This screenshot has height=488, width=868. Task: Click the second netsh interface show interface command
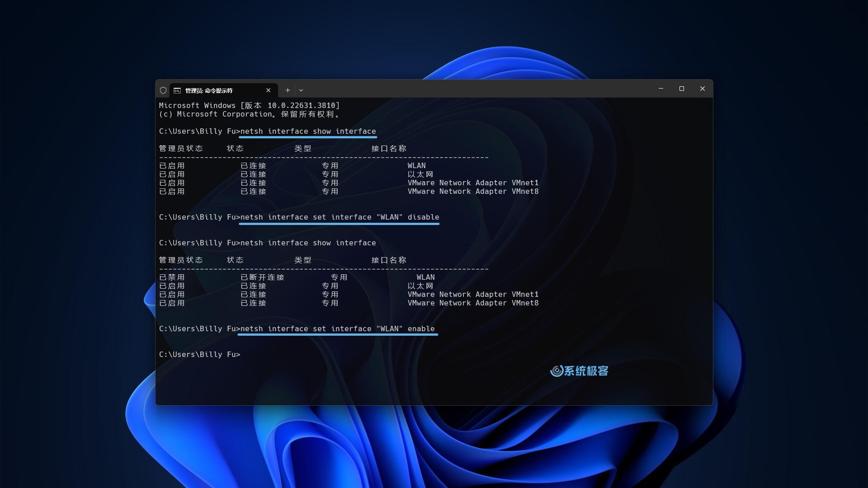(x=308, y=243)
